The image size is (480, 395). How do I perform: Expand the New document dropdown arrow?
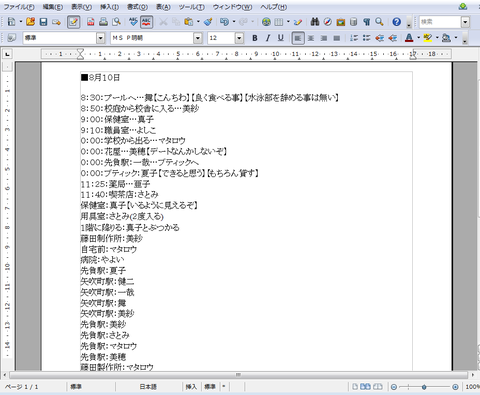[21, 22]
